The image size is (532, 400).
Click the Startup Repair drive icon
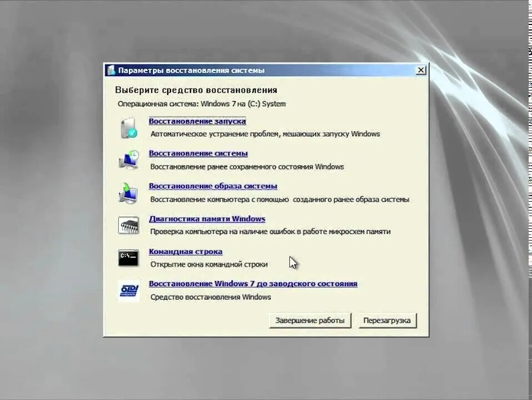click(129, 128)
